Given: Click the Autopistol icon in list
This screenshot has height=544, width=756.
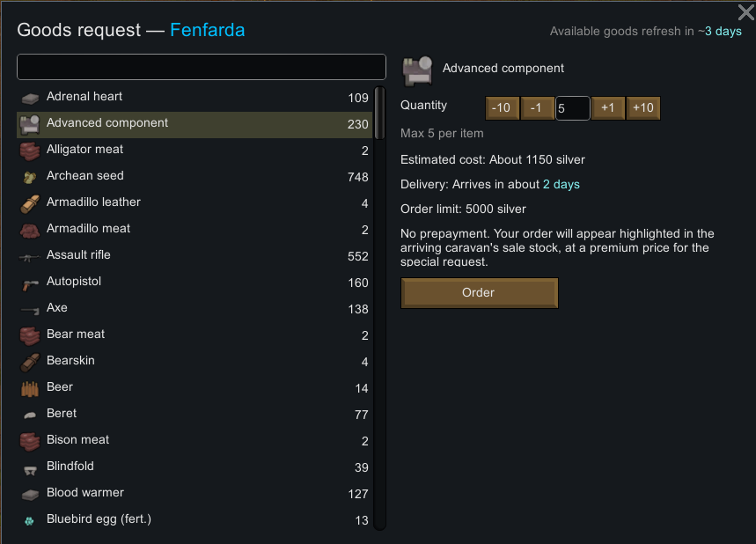Looking at the screenshot, I should click(x=30, y=284).
